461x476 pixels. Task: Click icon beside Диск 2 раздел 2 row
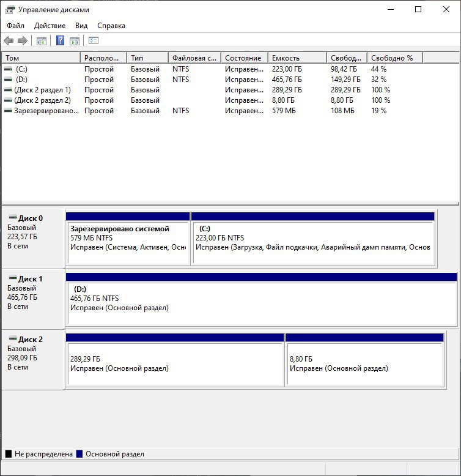(8, 100)
